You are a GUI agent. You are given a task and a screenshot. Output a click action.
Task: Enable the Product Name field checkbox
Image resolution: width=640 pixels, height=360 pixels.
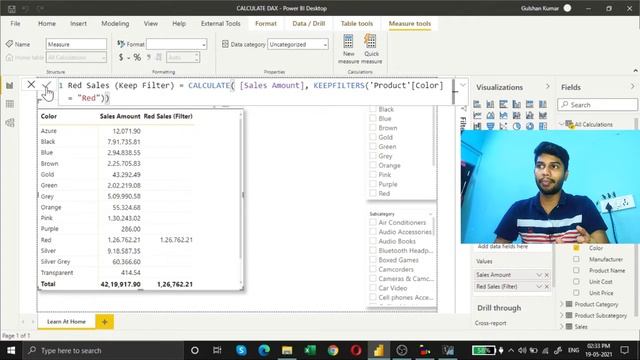point(576,270)
